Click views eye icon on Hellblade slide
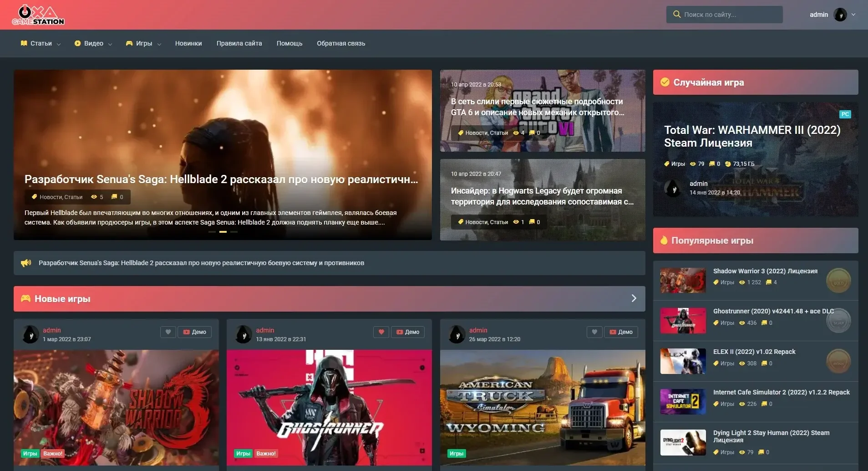This screenshot has width=868, height=471. click(x=94, y=197)
